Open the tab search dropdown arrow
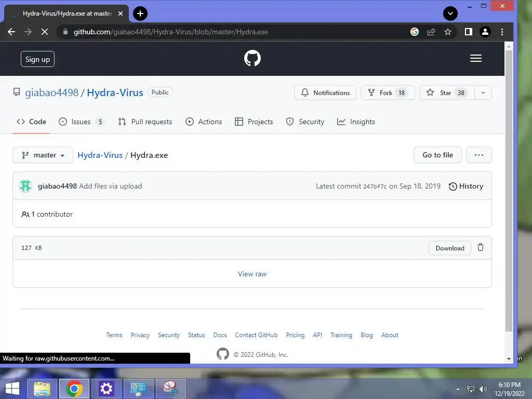This screenshot has height=399, width=532. (450, 14)
